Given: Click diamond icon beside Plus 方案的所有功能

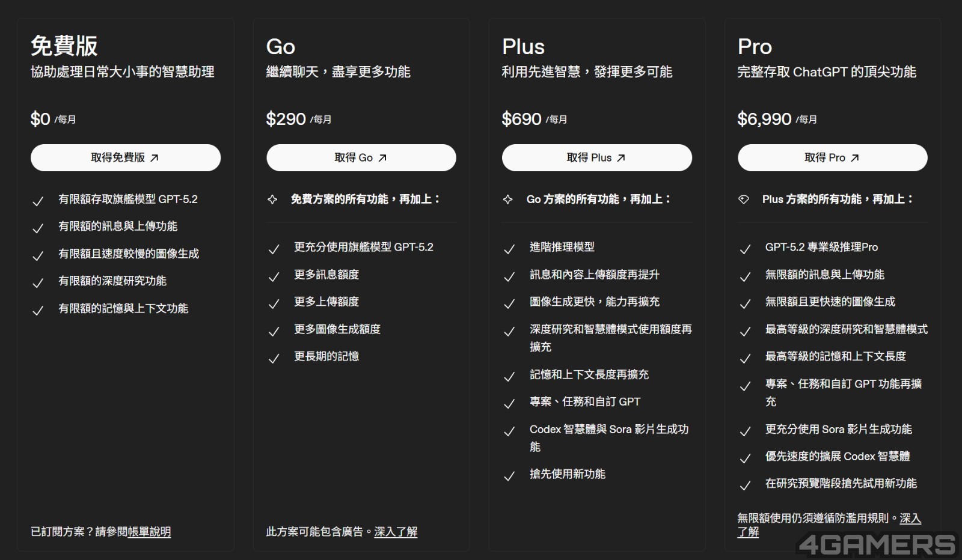Looking at the screenshot, I should 744,199.
